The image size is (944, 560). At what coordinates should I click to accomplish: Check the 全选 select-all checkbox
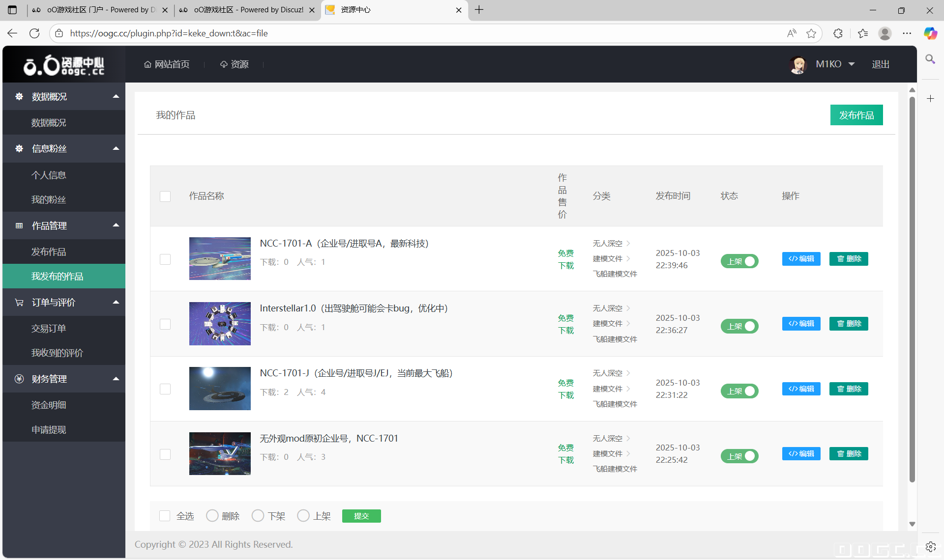(x=165, y=515)
